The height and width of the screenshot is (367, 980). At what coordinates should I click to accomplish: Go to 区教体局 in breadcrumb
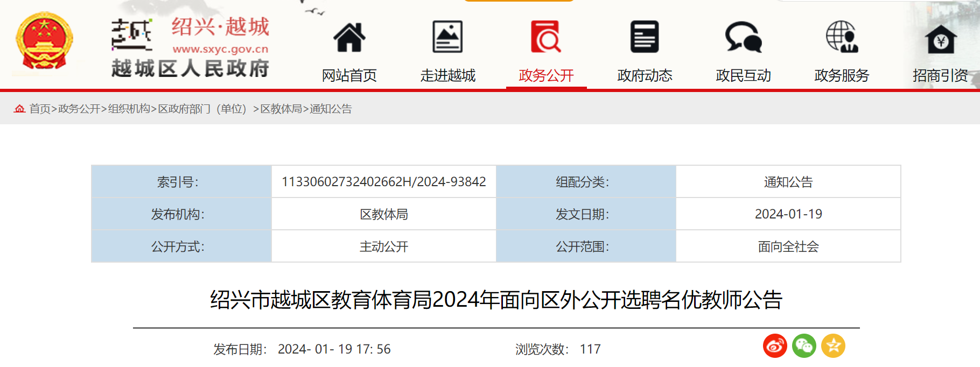coord(281,109)
